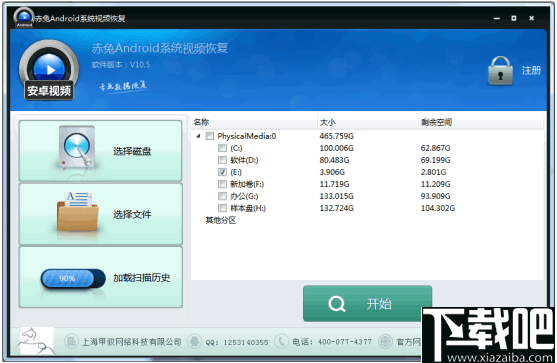The image size is (557, 363).
Task: Click the 80.483G size value
Action: coord(334,160)
